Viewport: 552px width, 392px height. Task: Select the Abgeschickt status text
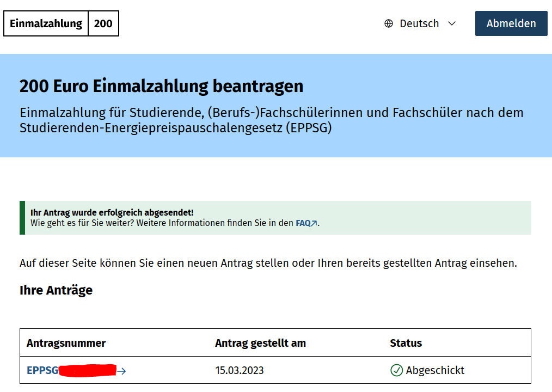[x=435, y=371]
